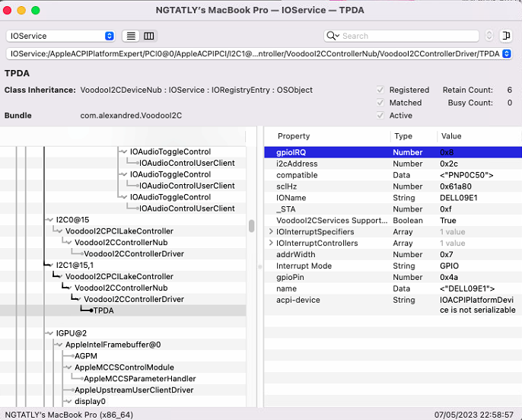Click the search magnifier icon
Image resolution: width=522 pixels, height=420 pixels.
(x=332, y=36)
